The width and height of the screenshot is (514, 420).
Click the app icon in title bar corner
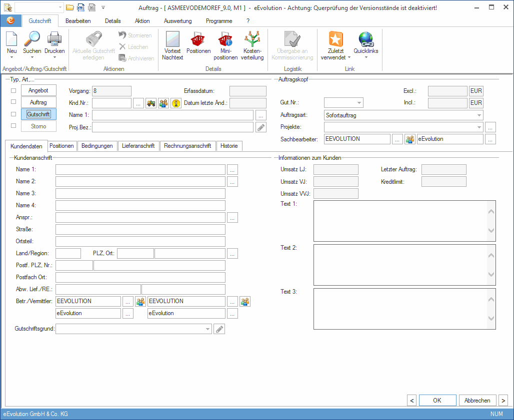pos(8,7)
